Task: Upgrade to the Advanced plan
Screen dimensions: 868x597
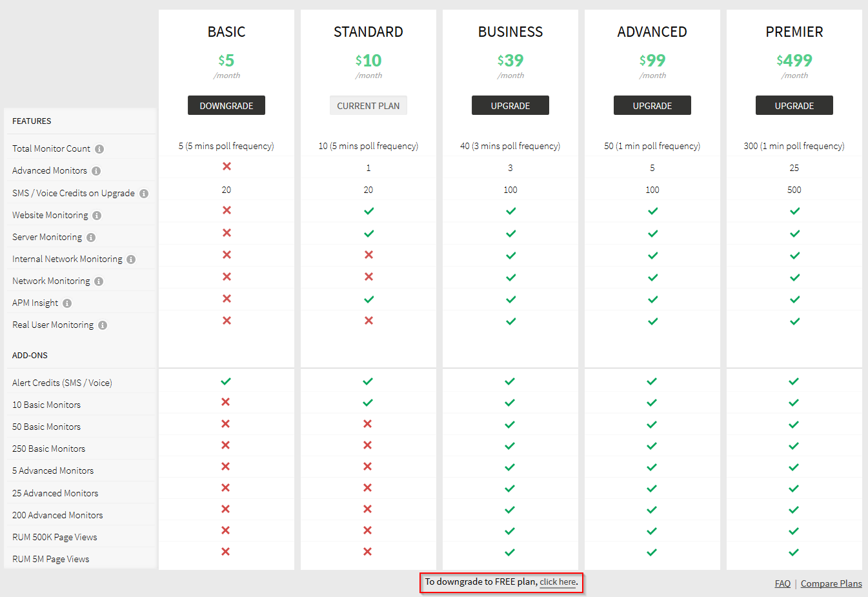Action: click(x=652, y=106)
